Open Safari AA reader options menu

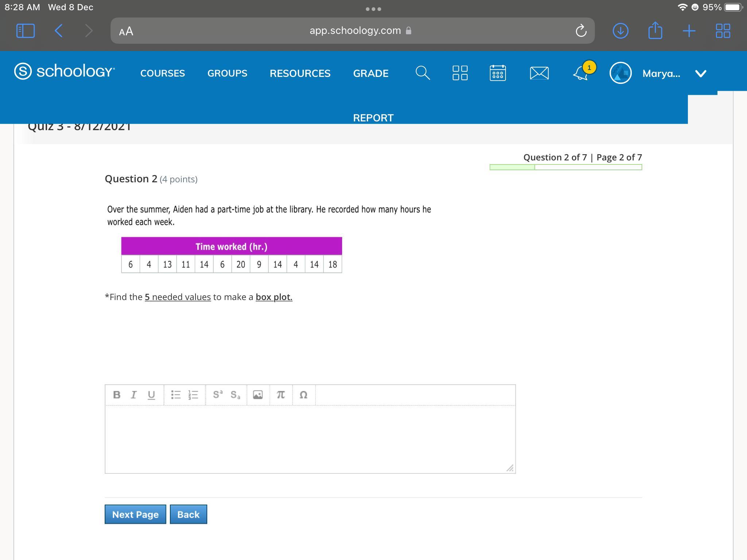(x=126, y=31)
